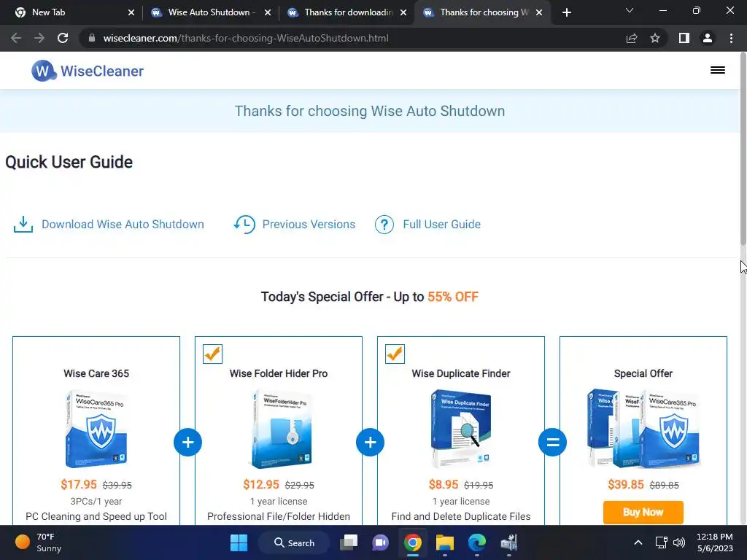747x560 pixels.
Task: Click the Special Offer bundle image
Action: (643, 429)
